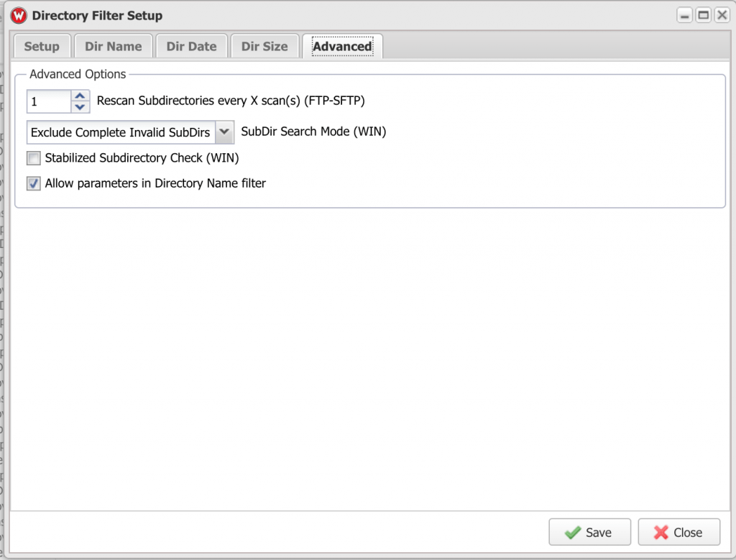Image resolution: width=736 pixels, height=560 pixels.
Task: Toggle the Stabilized Subdirectory Check option
Action: pos(33,157)
